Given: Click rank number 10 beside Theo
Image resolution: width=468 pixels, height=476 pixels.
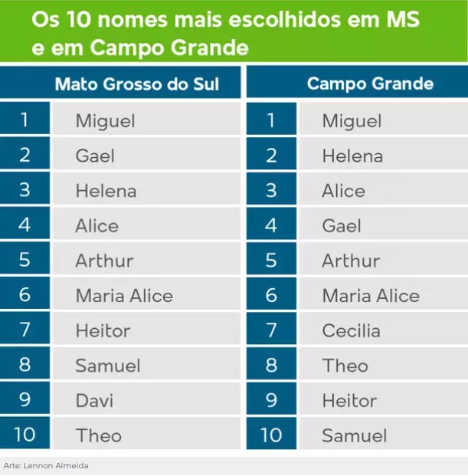Looking at the screenshot, I should pos(25,435).
